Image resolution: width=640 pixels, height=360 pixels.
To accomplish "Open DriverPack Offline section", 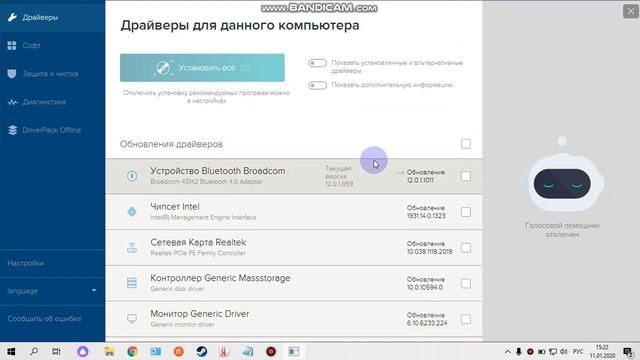I will tap(52, 130).
